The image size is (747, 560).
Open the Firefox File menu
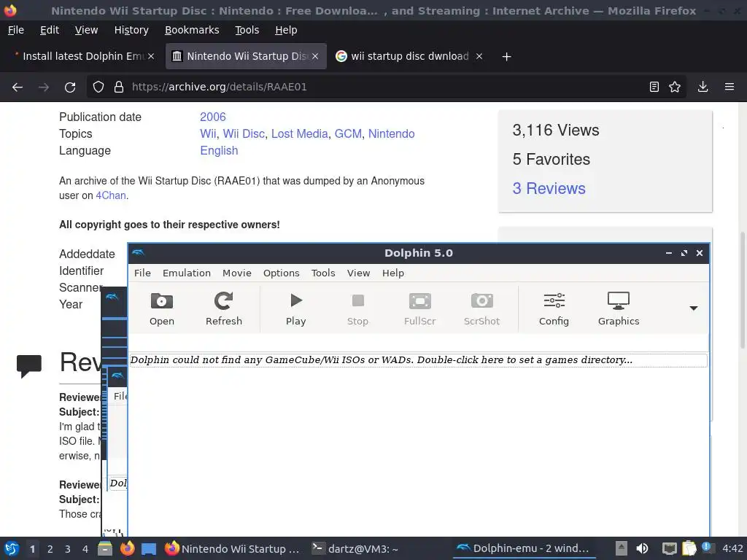pyautogui.click(x=16, y=30)
